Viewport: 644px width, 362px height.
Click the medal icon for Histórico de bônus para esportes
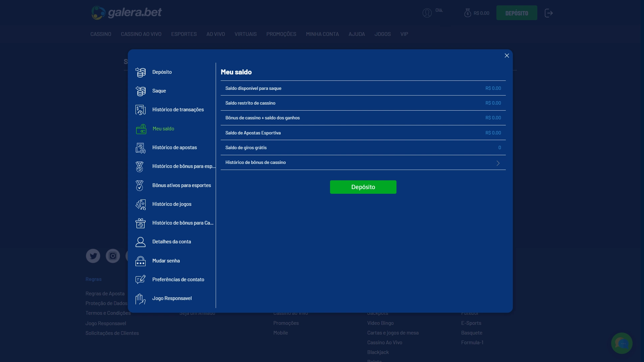(140, 167)
